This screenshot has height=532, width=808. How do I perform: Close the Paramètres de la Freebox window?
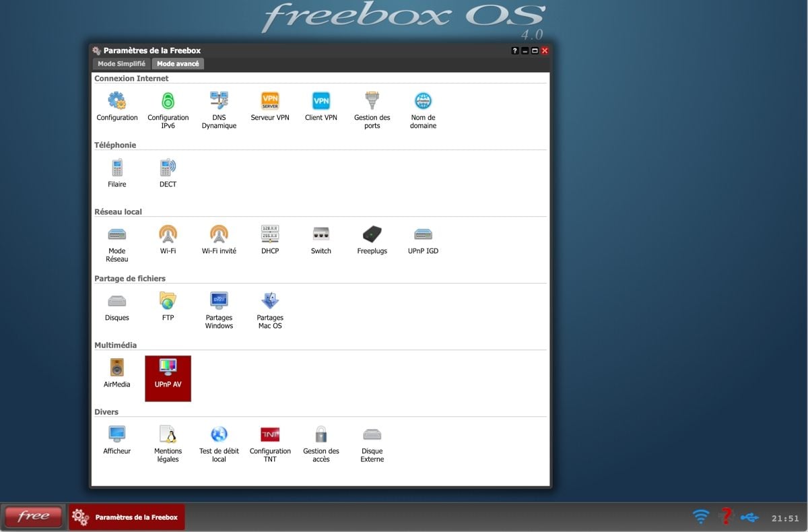545,51
